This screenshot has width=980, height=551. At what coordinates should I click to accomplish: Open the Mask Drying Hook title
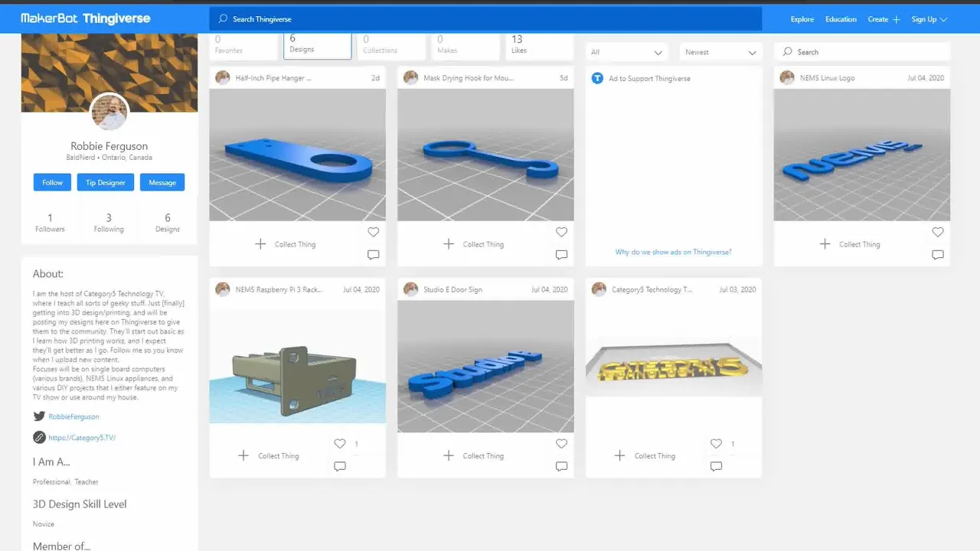[x=469, y=78]
